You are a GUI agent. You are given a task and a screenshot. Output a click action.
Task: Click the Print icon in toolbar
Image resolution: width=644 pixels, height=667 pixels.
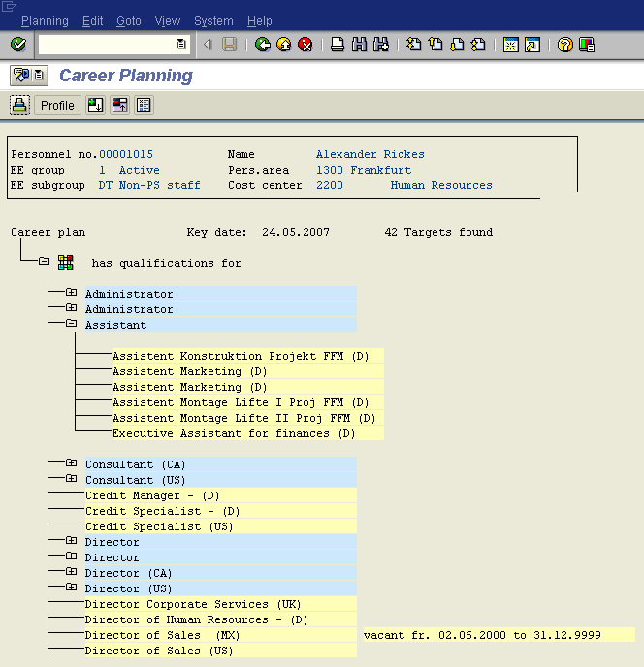click(x=338, y=45)
